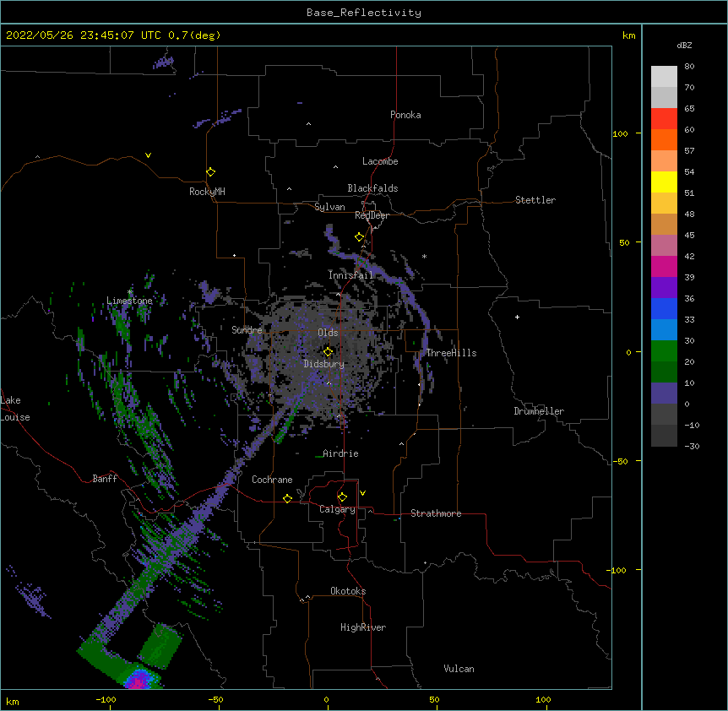Click the Cochrane city label
The height and width of the screenshot is (711, 728).
click(272, 480)
